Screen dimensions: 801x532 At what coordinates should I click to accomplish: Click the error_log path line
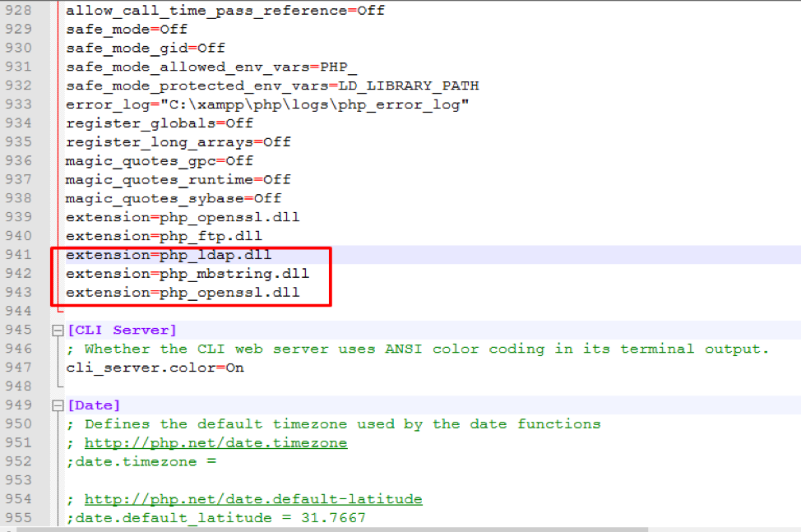267,104
